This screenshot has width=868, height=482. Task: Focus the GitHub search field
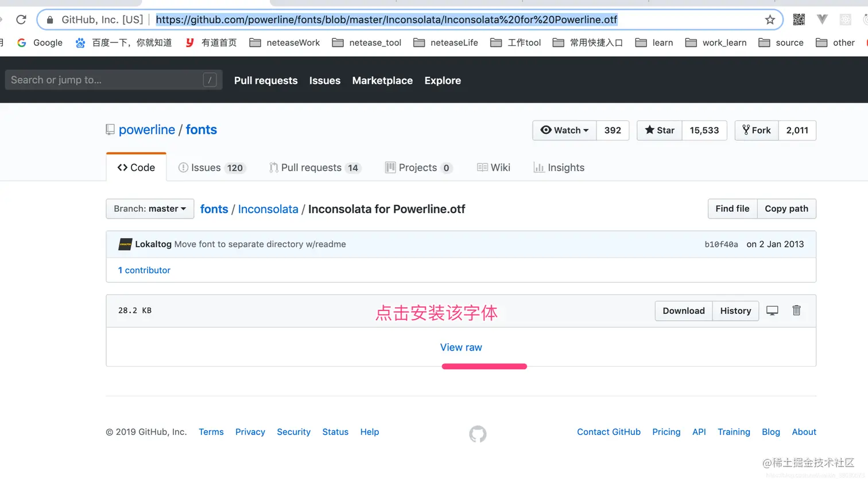[113, 80]
